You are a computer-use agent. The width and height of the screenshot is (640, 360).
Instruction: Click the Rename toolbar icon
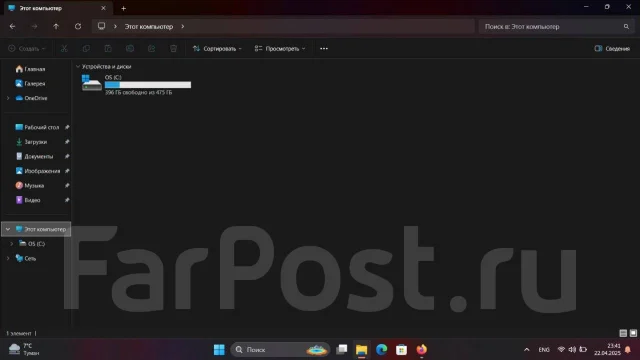pos(130,49)
